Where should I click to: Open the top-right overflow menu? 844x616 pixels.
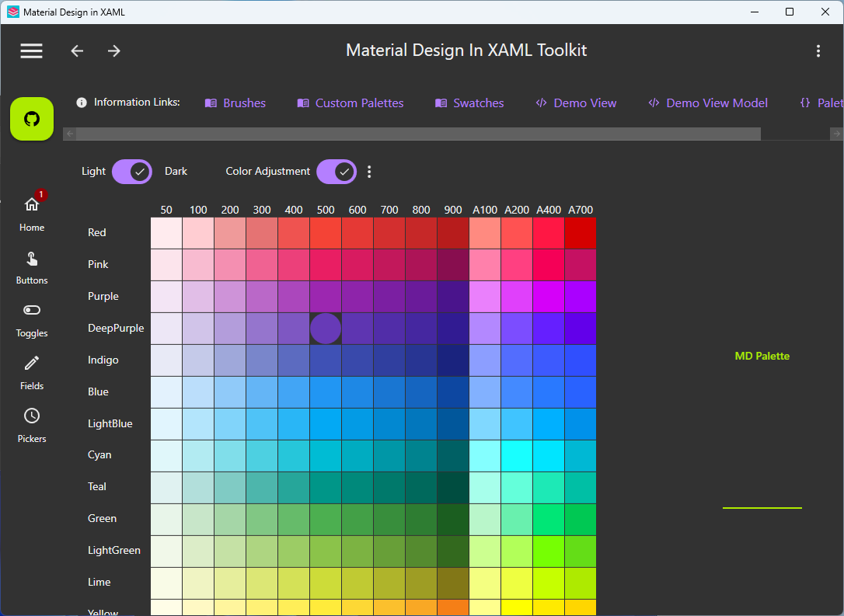coord(818,50)
